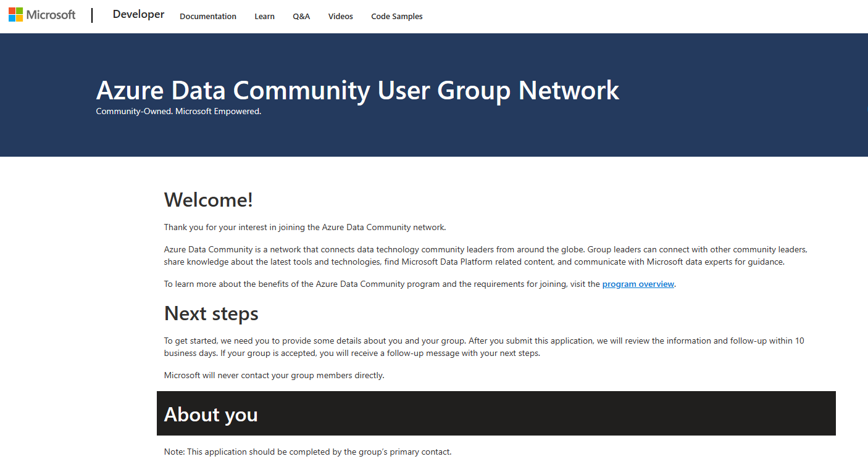Open the Videos navigation item
The width and height of the screenshot is (868, 467).
[x=341, y=17]
